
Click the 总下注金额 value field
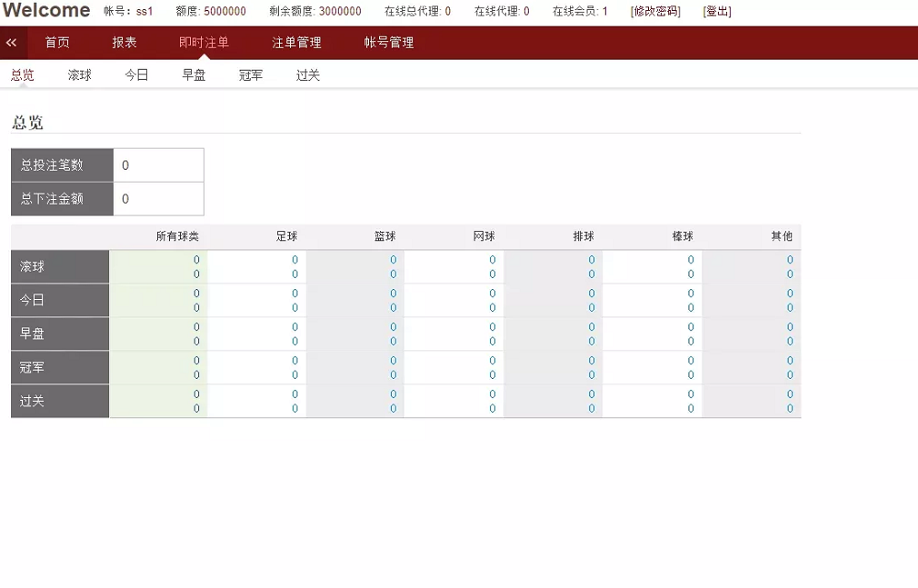pyautogui.click(x=158, y=199)
